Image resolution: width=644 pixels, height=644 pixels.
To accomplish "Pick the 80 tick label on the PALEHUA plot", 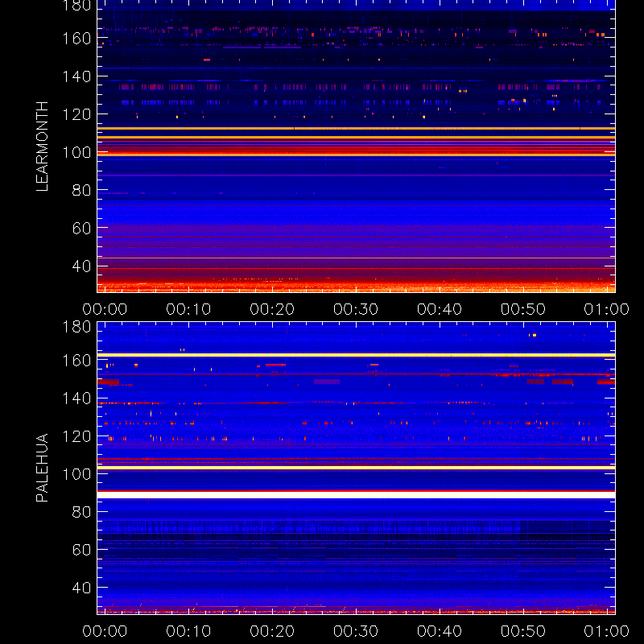I will [81, 512].
